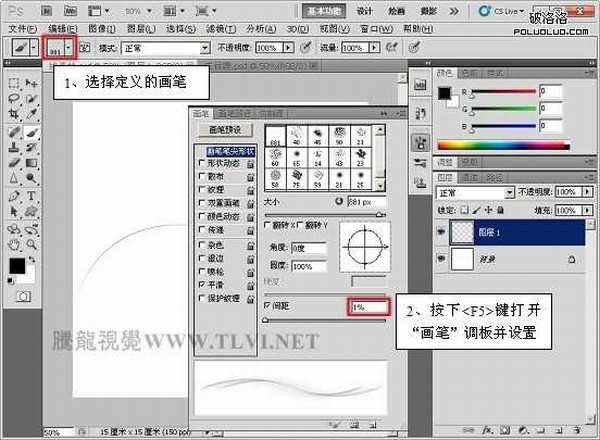Select the Move tool

pyautogui.click(x=31, y=83)
